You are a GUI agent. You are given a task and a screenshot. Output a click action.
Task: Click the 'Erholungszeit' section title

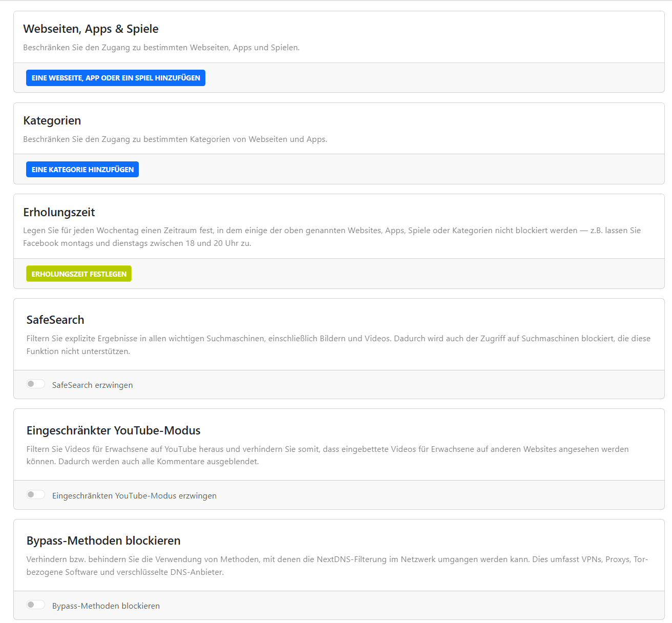[59, 213]
